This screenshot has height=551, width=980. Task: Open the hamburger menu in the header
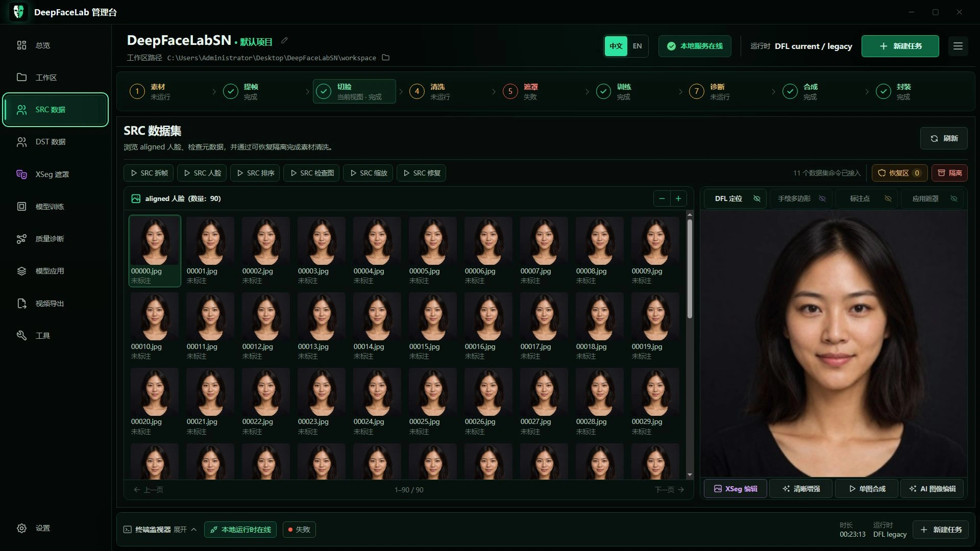click(958, 46)
